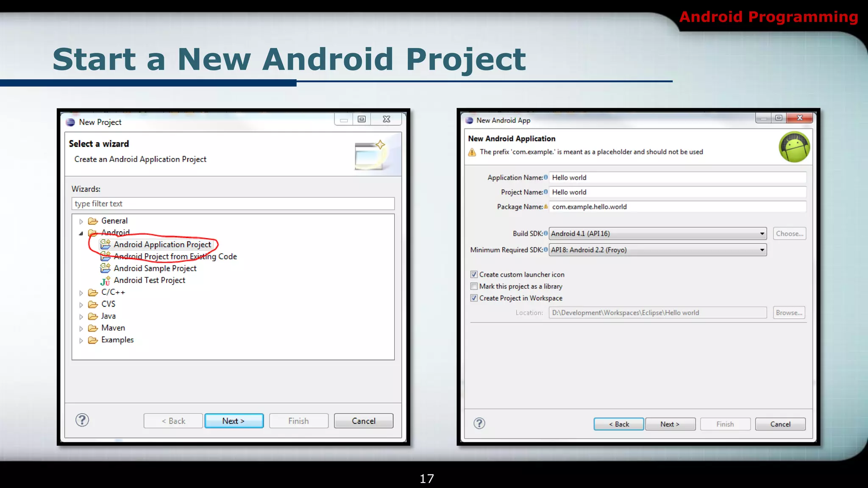Close the New Android App dialog
The image size is (868, 488).
click(x=800, y=118)
